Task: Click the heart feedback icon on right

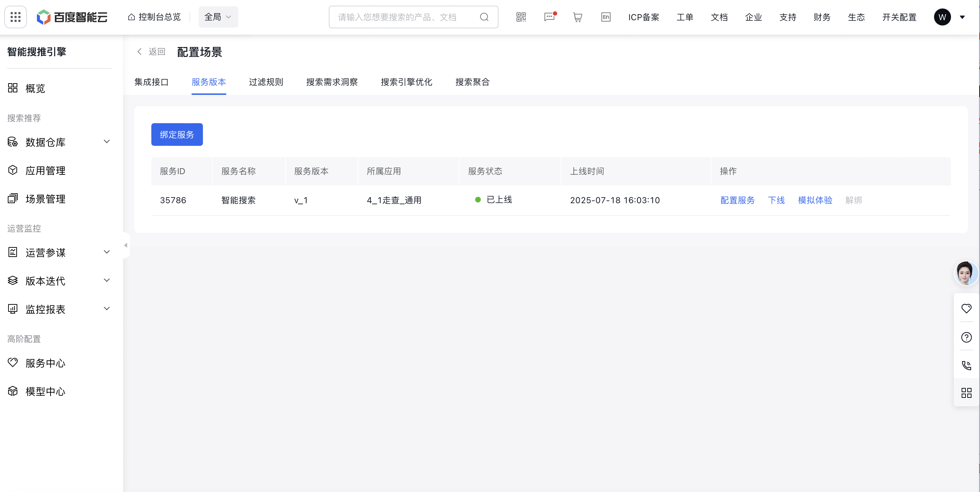Action: (966, 308)
